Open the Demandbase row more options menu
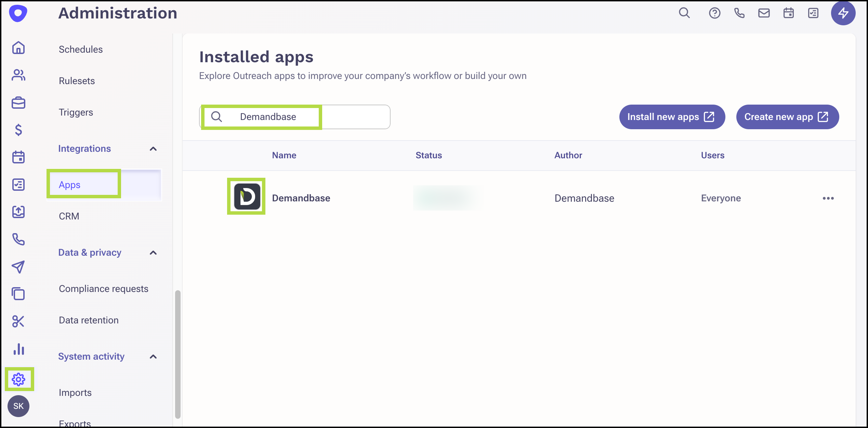 tap(828, 198)
